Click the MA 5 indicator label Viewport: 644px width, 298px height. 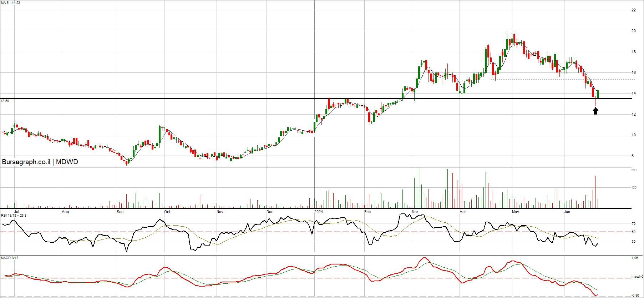coord(11,3)
